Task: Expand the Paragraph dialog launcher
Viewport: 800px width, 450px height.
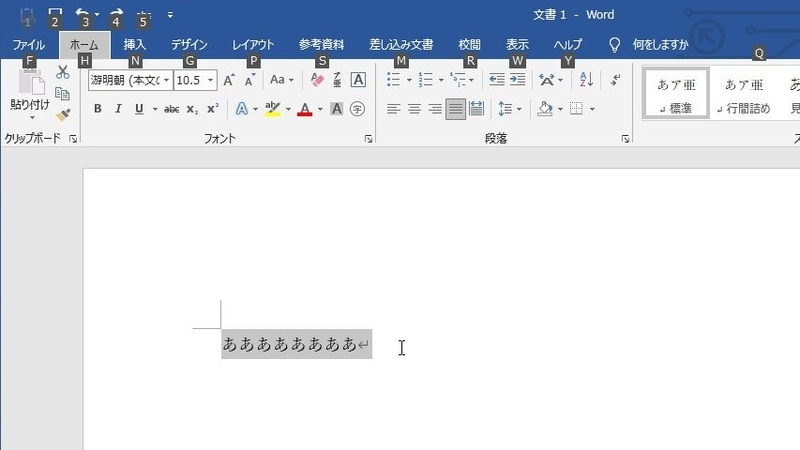Action: 626,139
